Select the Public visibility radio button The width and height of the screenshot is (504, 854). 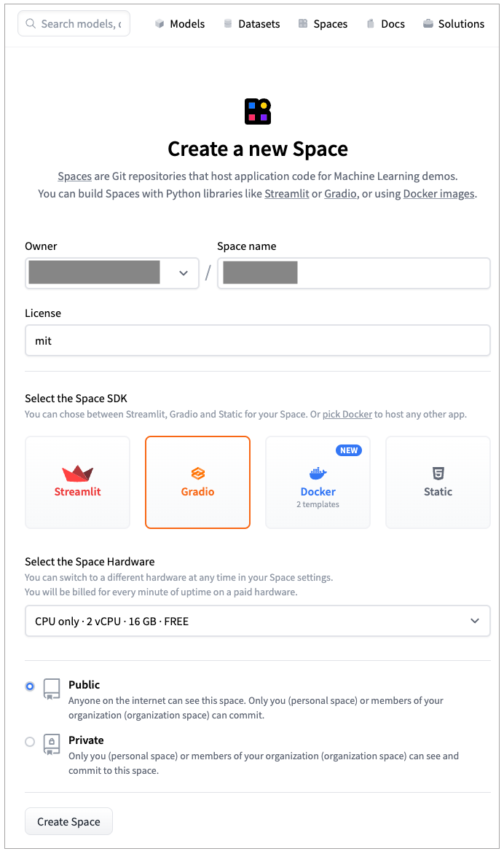(x=30, y=686)
